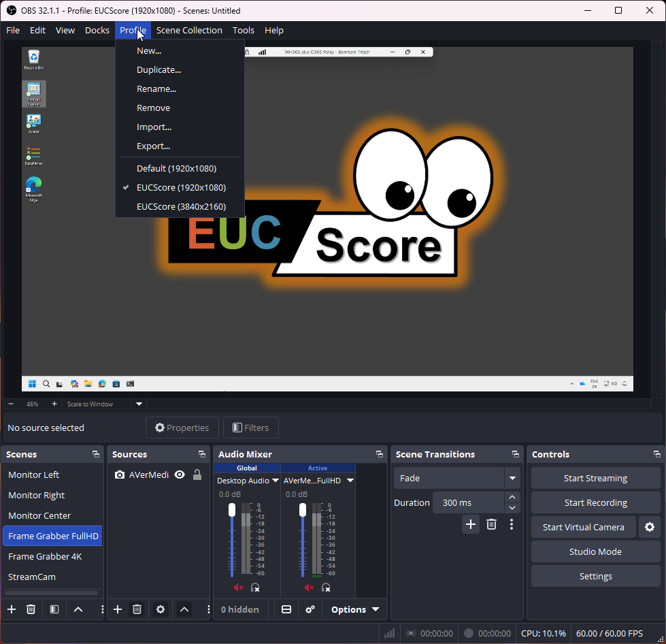Move the AVerMedi source up using the chevron

pos(184,609)
